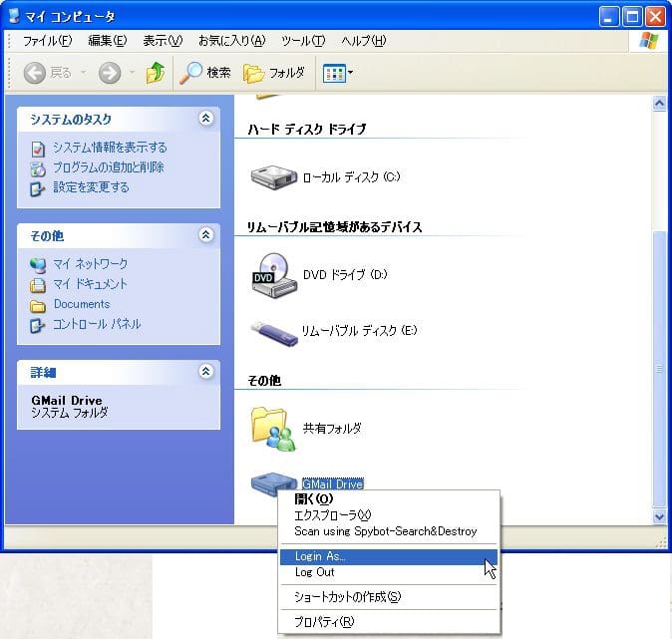The image size is (672, 639).
Task: Collapse the Other Places (その他) sidebar panel
Action: pyautogui.click(x=206, y=235)
